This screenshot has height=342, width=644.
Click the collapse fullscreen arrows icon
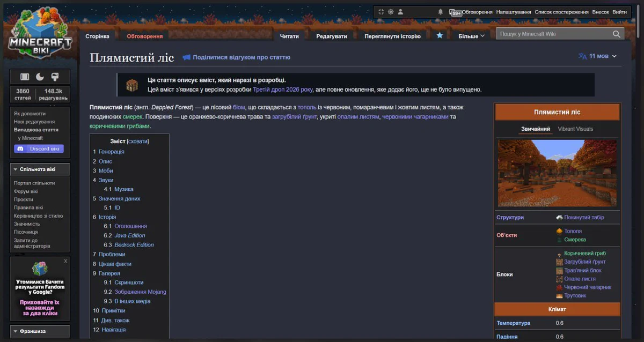[381, 12]
